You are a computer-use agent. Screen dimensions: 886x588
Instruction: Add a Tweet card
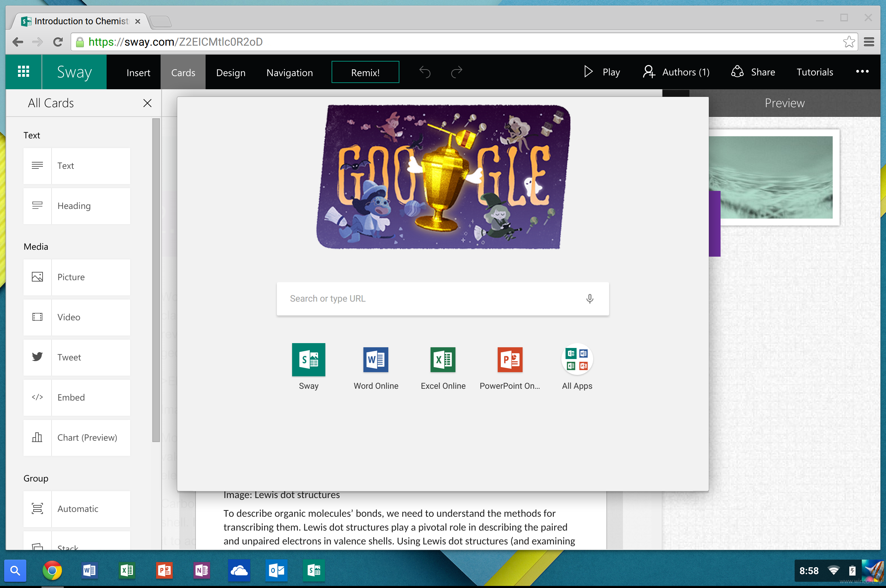coord(76,357)
